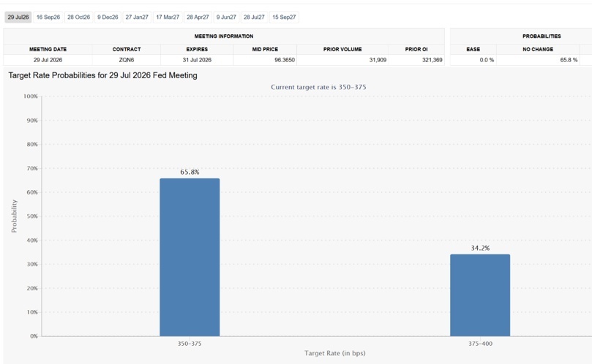The image size is (592, 364).
Task: Click the 375-400 axis label
Action: point(480,344)
